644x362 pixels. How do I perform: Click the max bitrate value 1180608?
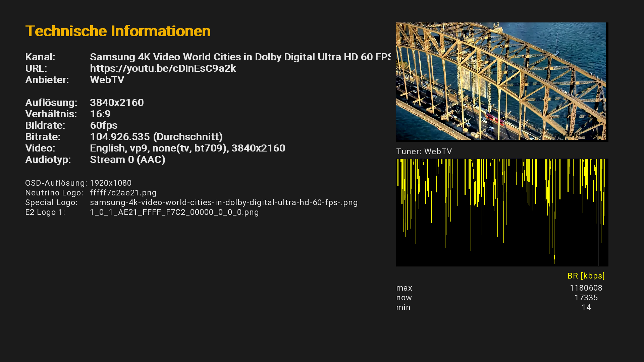(586, 288)
